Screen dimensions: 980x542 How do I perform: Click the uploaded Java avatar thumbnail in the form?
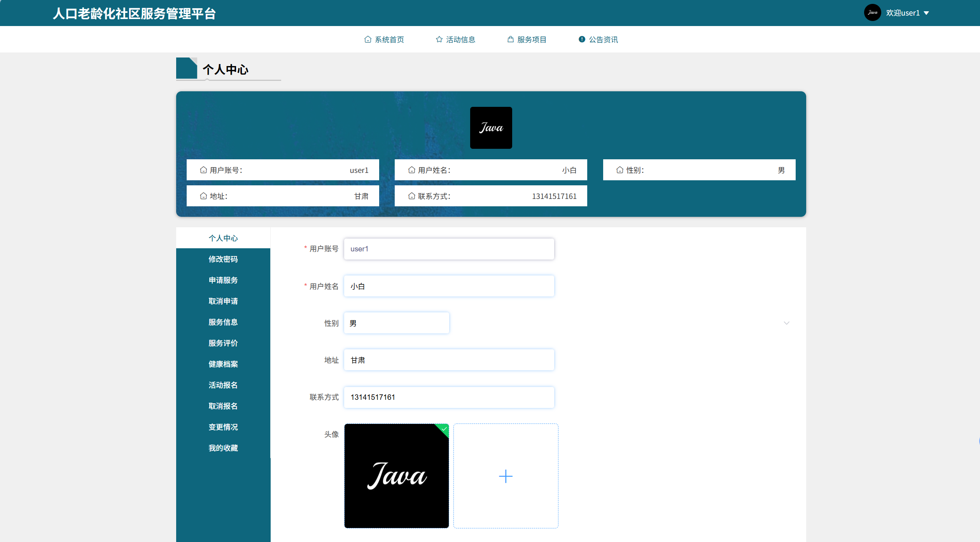click(396, 476)
